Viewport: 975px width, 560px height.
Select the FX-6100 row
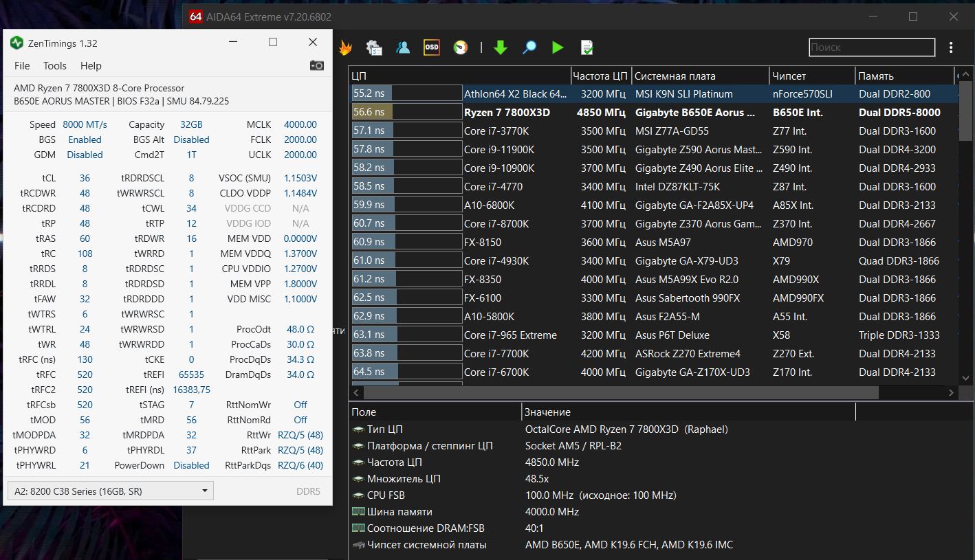pos(653,298)
